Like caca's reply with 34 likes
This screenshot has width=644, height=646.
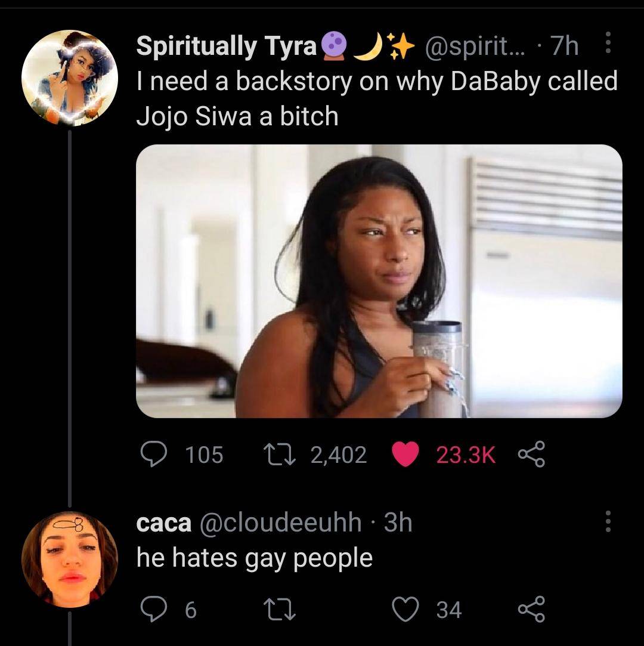click(x=405, y=610)
